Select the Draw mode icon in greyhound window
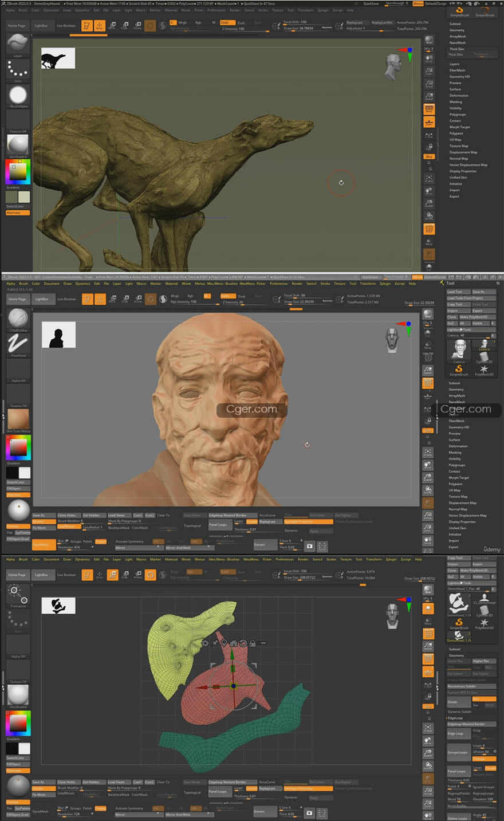Screen dimensions: 504x821 tap(99, 26)
